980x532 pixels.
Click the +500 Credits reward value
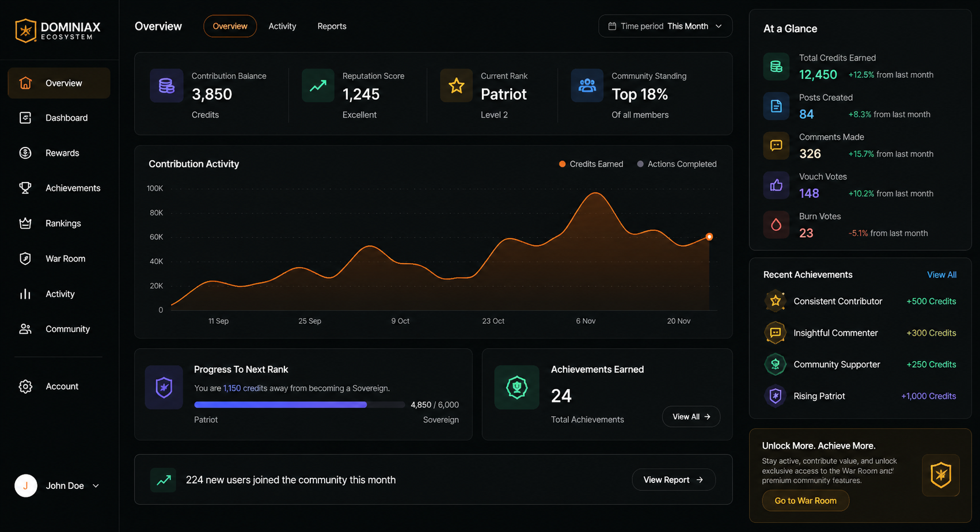pyautogui.click(x=931, y=302)
